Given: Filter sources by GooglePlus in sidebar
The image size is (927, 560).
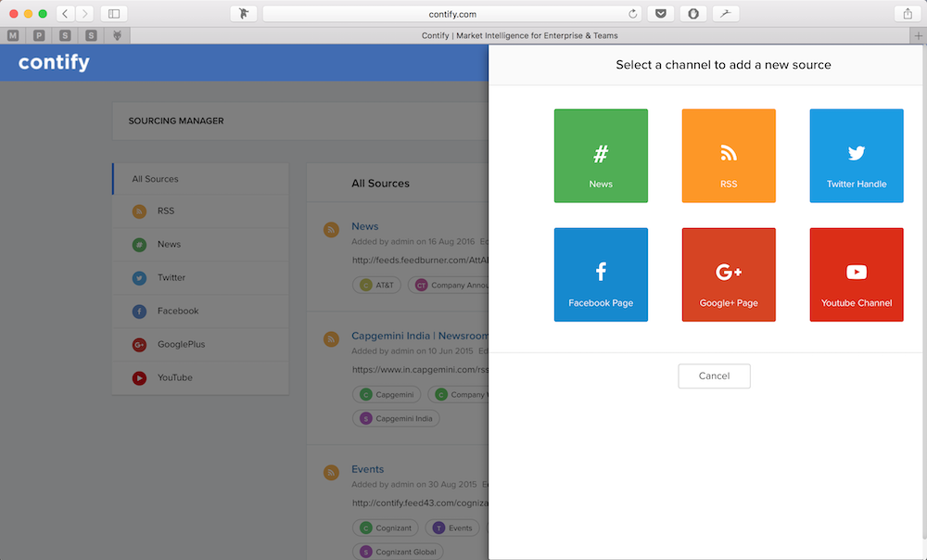Looking at the screenshot, I should pos(181,345).
